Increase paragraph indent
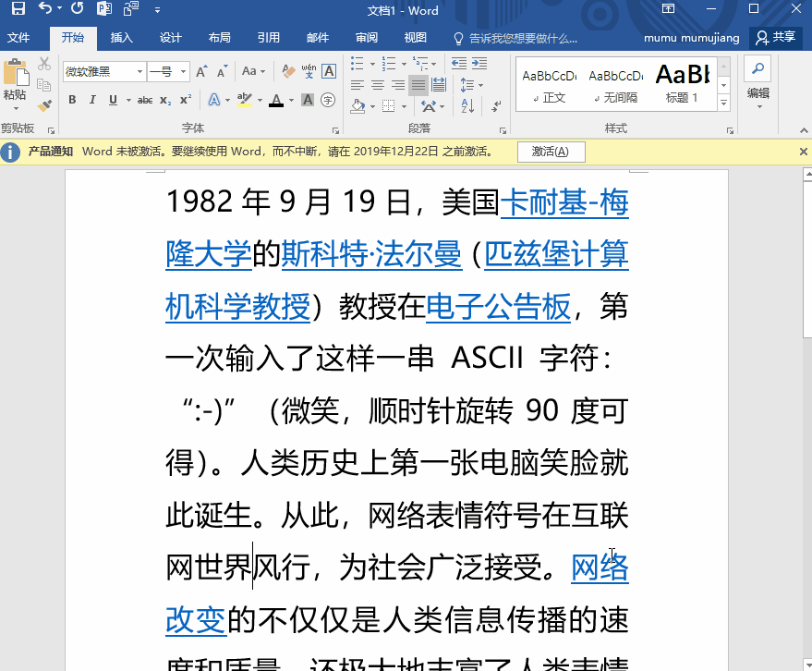The height and width of the screenshot is (671, 812). click(479, 64)
